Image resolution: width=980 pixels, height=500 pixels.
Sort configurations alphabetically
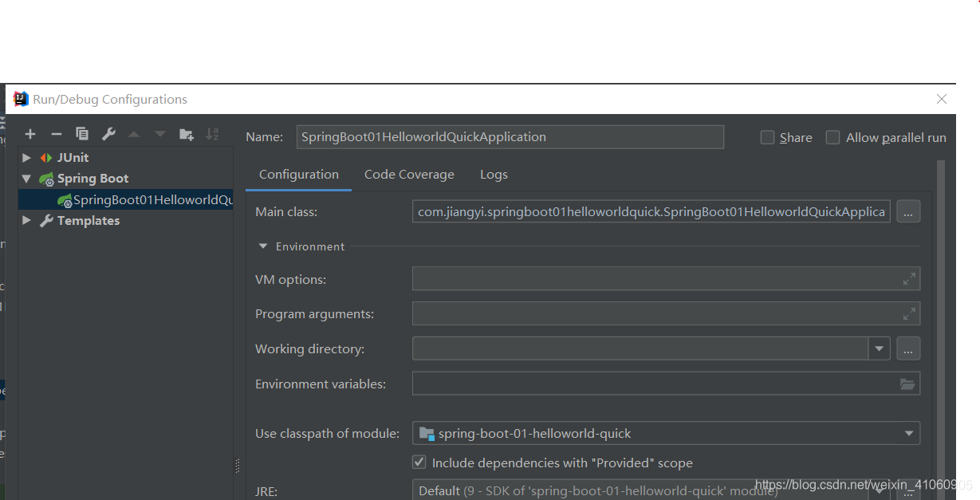(212, 134)
